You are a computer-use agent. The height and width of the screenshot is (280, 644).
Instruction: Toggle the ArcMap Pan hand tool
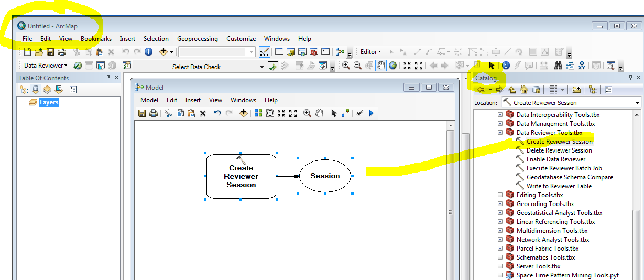click(x=381, y=66)
